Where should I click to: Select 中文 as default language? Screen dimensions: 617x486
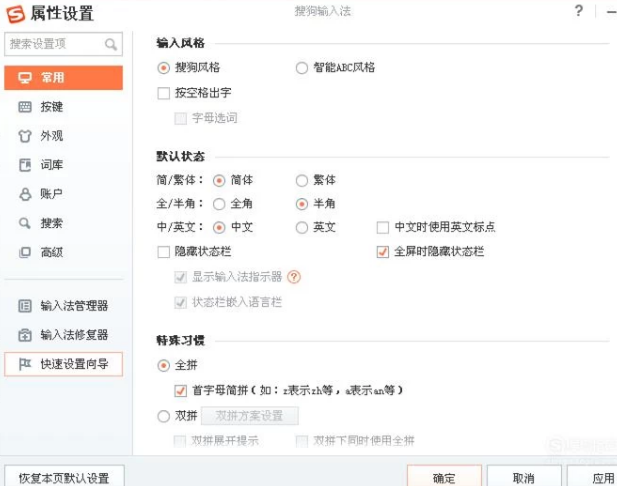[x=219, y=227]
